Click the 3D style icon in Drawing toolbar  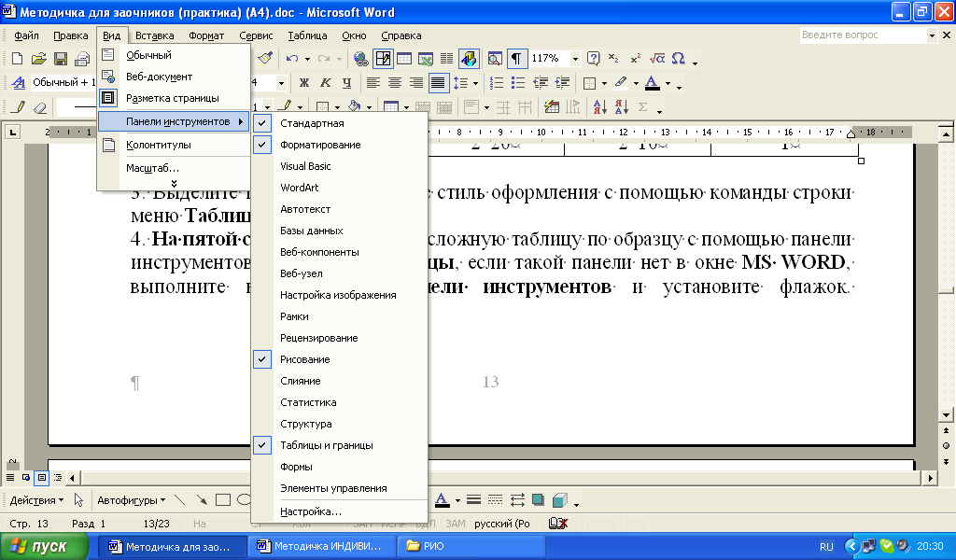(x=559, y=500)
